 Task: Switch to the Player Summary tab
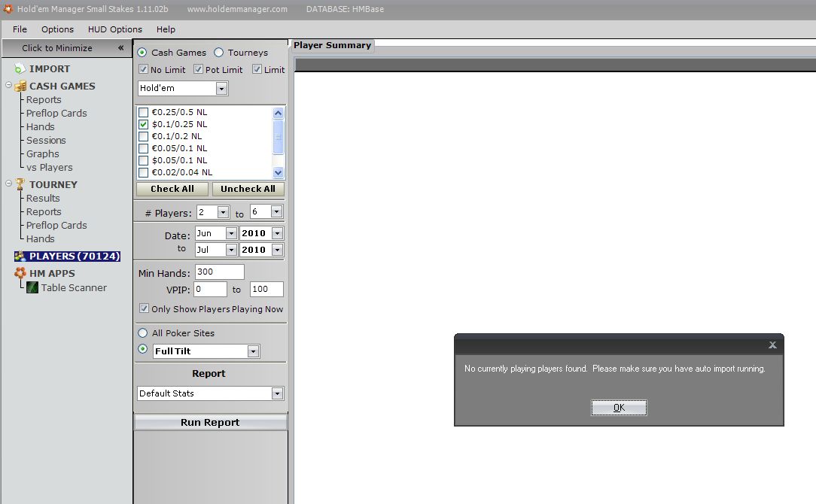(x=332, y=45)
